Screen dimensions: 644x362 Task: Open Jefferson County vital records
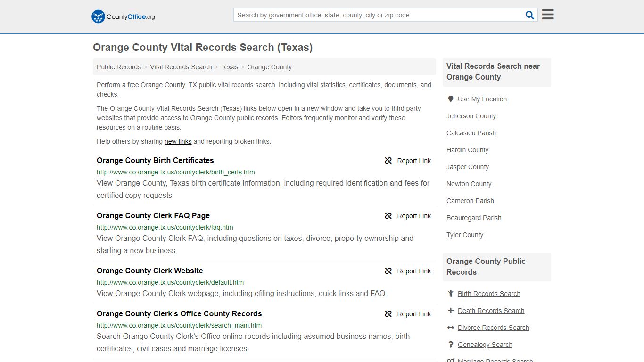471,116
